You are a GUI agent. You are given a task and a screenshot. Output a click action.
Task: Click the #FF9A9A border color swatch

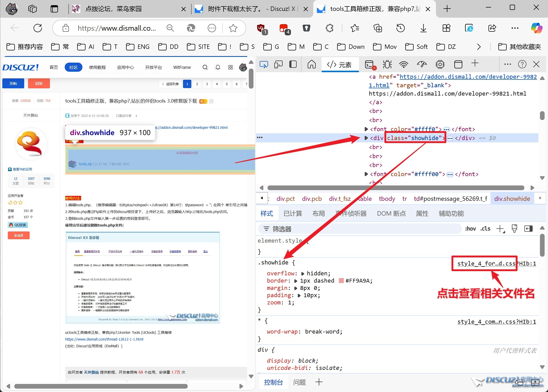(x=341, y=281)
